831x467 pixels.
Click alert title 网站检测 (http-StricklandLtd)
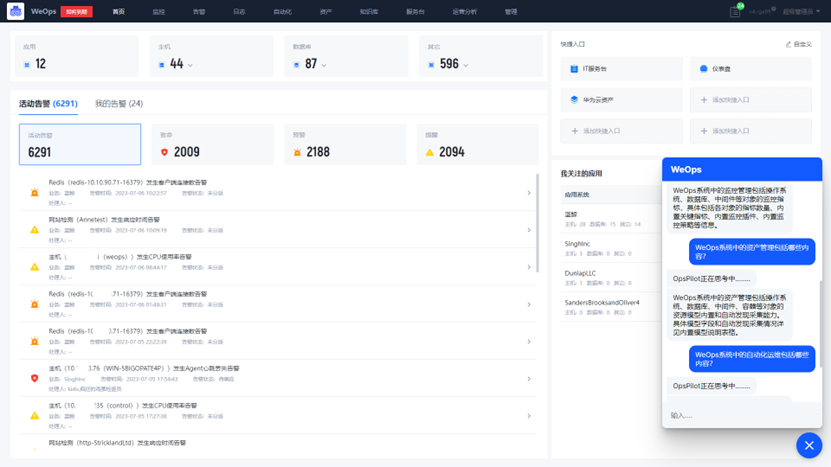tap(118, 443)
